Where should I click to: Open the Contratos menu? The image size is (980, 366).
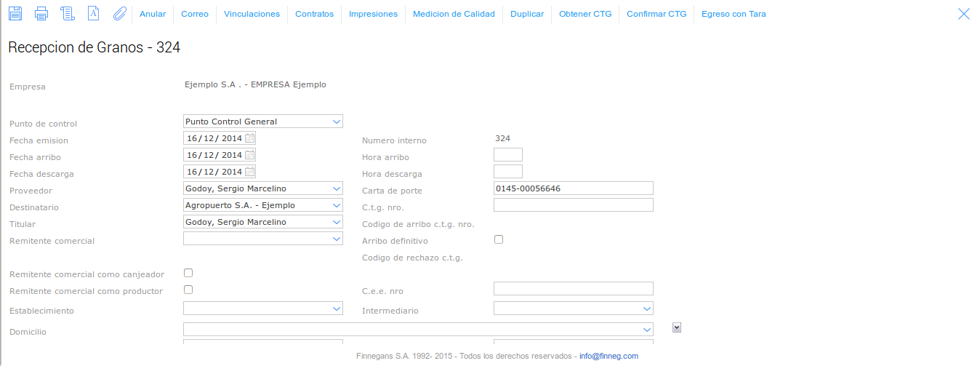tap(314, 14)
